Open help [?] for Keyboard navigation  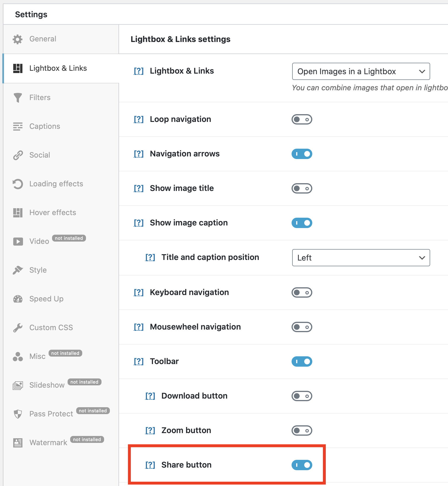tap(139, 292)
